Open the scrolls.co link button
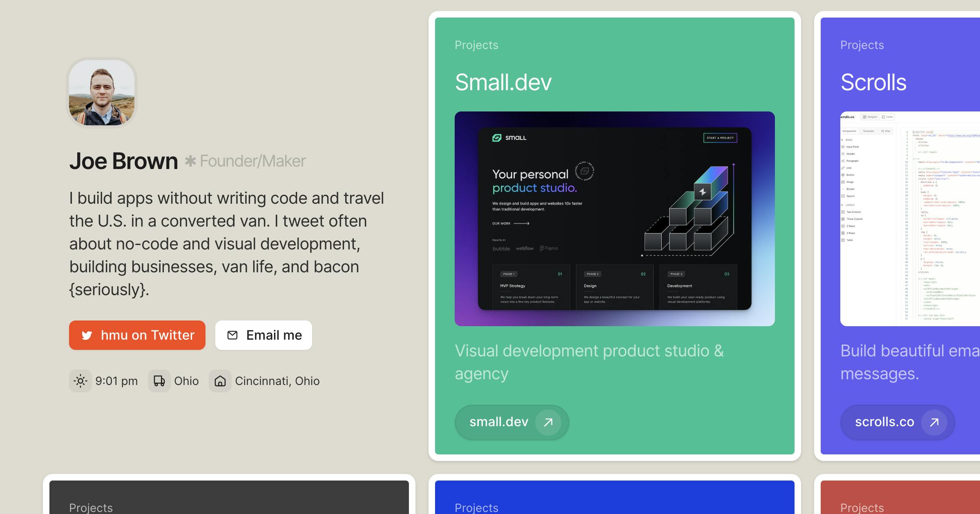Screen dimensions: 980x514 (897, 422)
